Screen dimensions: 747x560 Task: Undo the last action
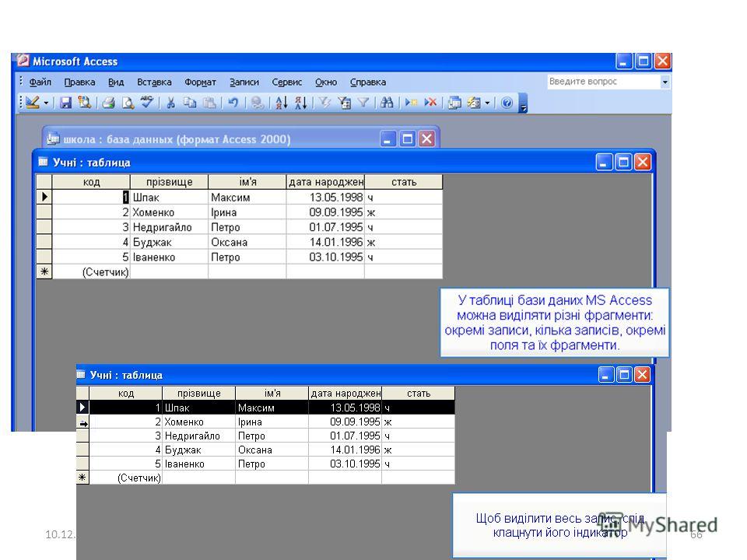click(x=233, y=103)
